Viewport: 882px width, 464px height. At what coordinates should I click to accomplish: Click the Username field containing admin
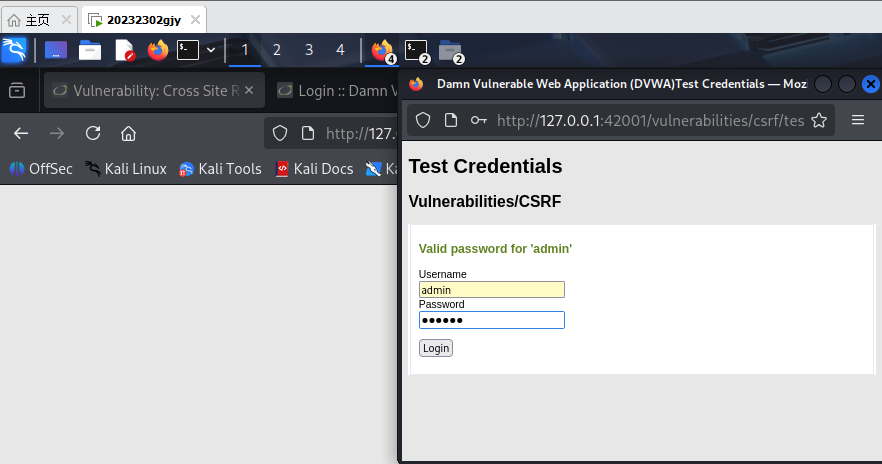(492, 290)
